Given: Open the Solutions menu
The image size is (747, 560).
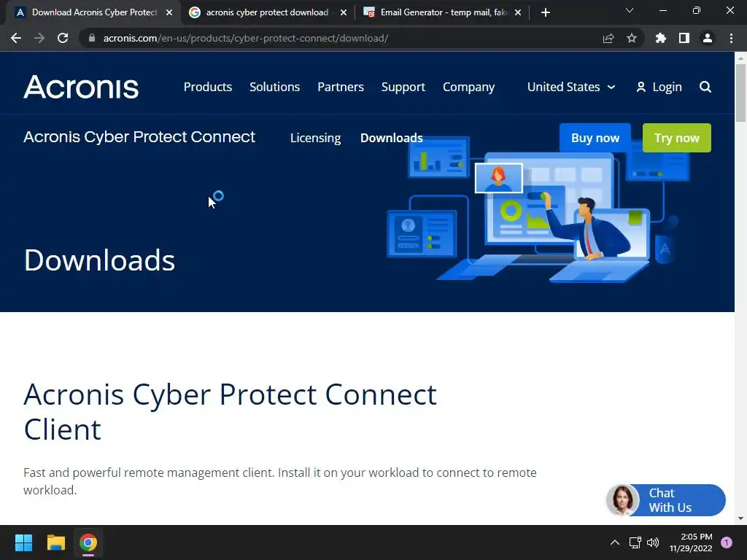Looking at the screenshot, I should [x=274, y=87].
